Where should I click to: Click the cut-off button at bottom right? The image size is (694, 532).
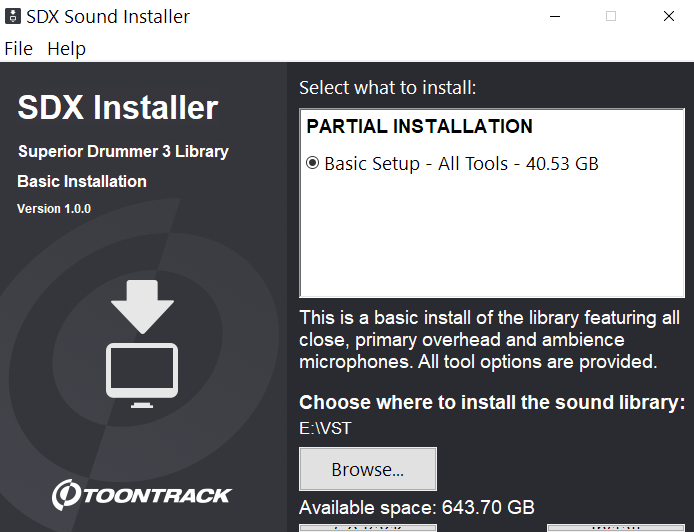coord(615,527)
